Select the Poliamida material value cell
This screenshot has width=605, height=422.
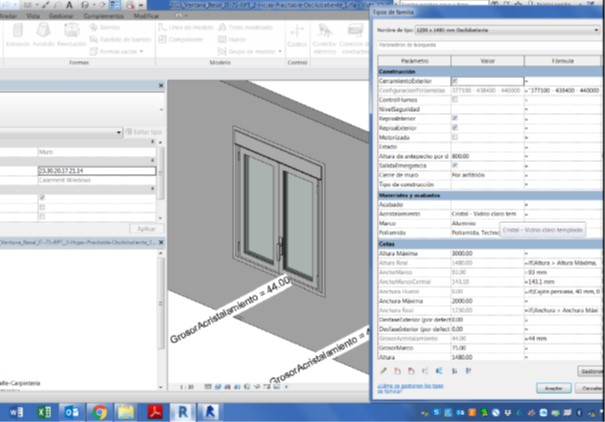pyautogui.click(x=475, y=233)
